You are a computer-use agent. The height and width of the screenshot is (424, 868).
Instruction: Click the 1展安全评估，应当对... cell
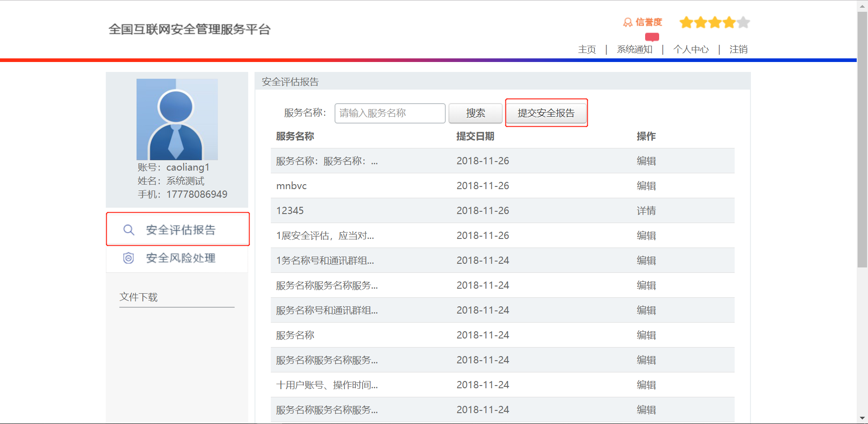tap(325, 236)
